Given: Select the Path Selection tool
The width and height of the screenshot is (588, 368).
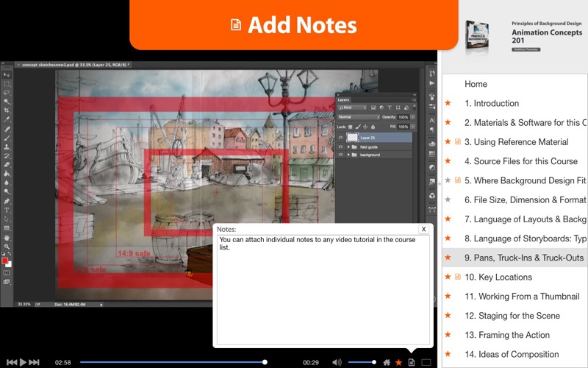Looking at the screenshot, I should click(7, 219).
